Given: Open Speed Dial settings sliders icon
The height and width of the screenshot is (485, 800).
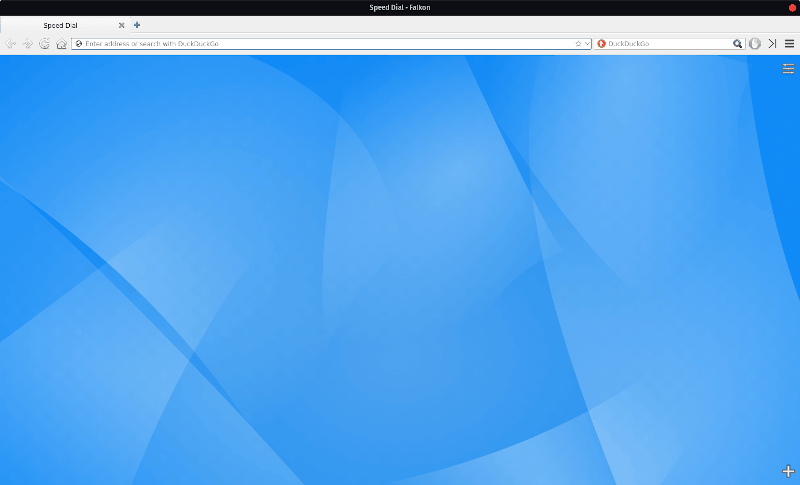Looking at the screenshot, I should (788, 68).
